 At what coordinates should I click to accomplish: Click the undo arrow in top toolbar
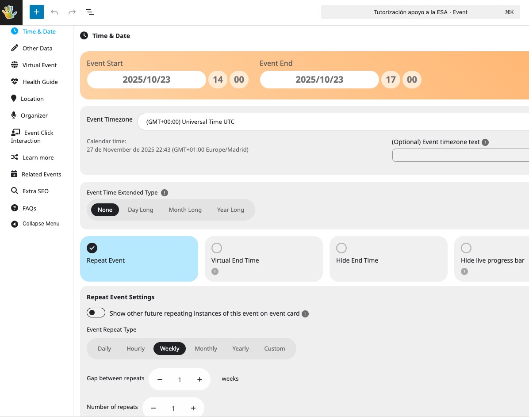click(x=54, y=12)
